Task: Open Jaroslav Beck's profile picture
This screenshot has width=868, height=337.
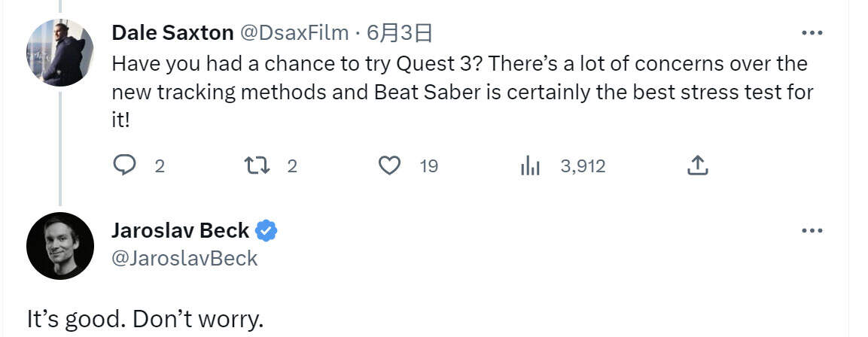Action: point(60,245)
